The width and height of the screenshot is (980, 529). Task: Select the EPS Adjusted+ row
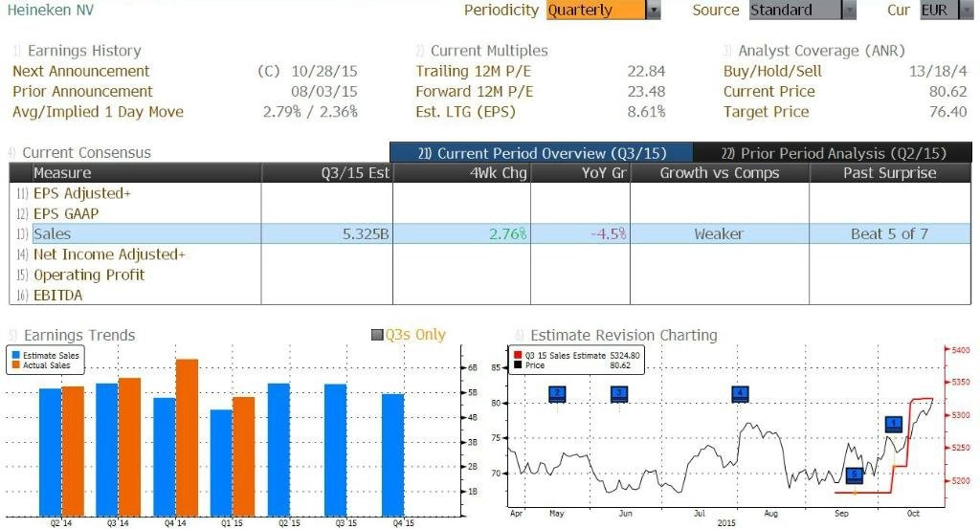pos(490,193)
